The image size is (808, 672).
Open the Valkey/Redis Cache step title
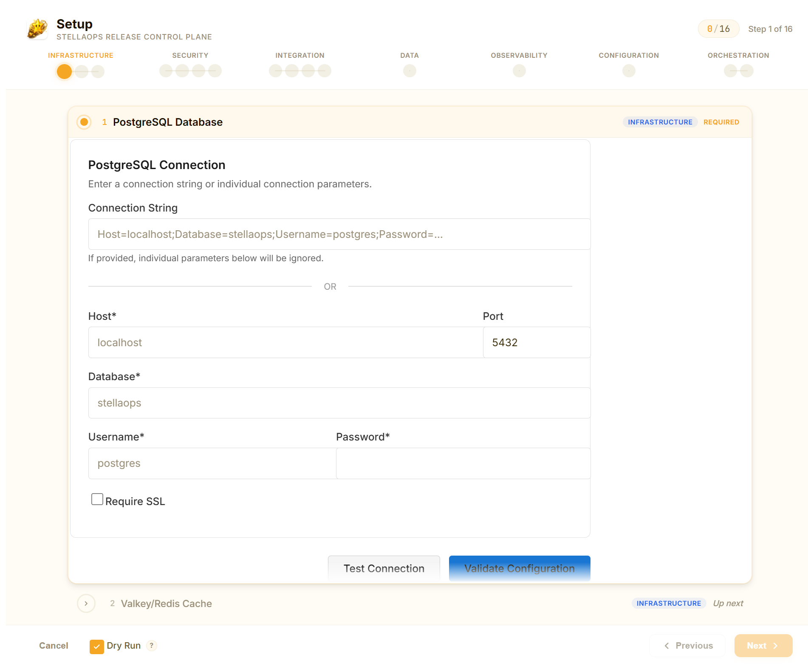click(x=166, y=604)
